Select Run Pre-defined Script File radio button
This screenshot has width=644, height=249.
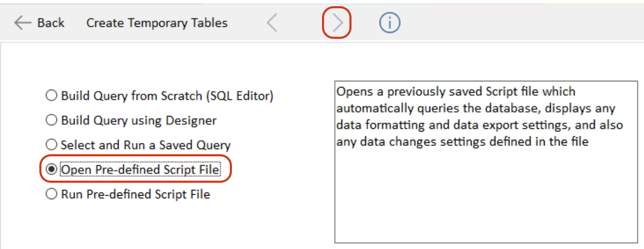pyautogui.click(x=51, y=195)
